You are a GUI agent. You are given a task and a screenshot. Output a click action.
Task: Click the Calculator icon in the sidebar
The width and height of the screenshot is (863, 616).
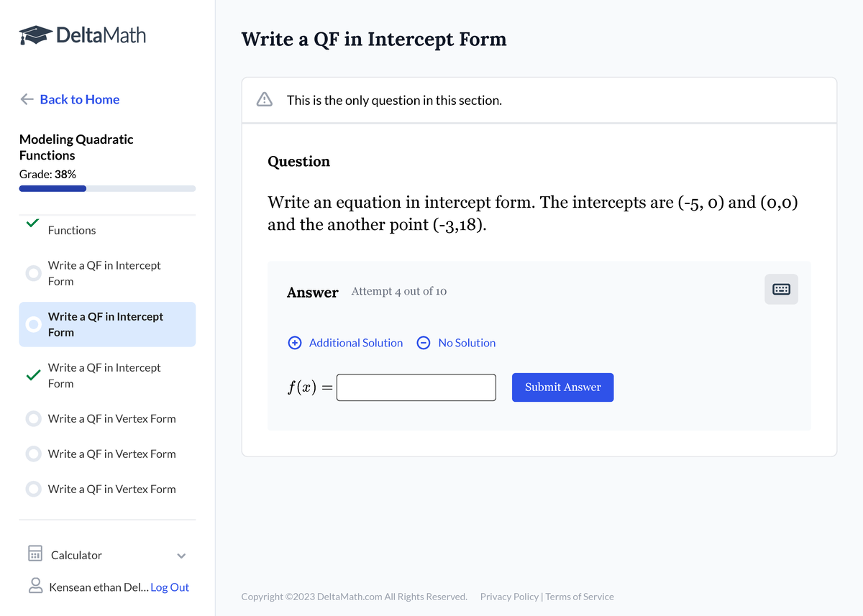pyautogui.click(x=34, y=554)
